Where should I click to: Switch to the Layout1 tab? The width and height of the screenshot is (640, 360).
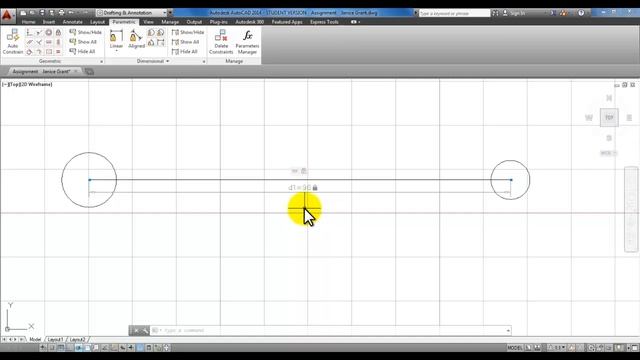55,340
